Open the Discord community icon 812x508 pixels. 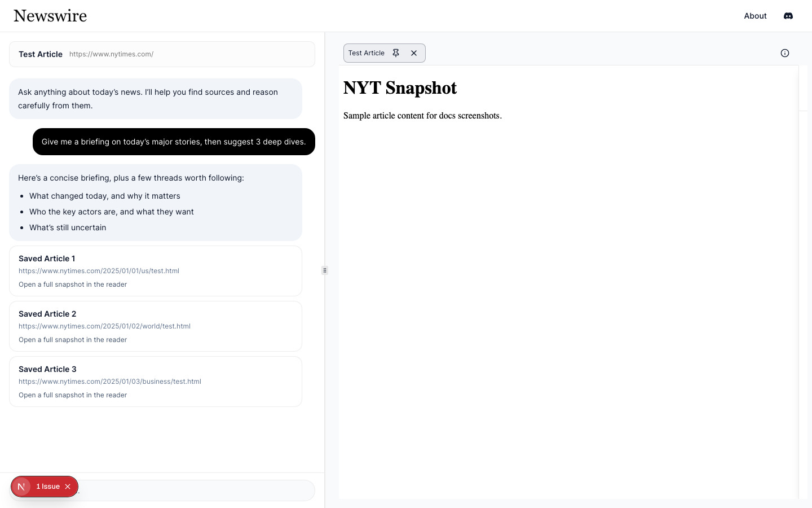pos(788,16)
